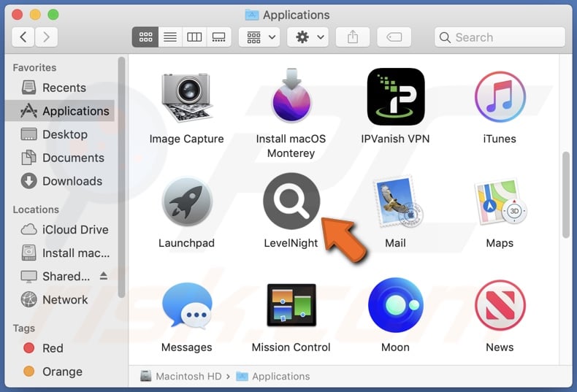Click the IPVanish VPN name label
Image resolution: width=577 pixels, height=392 pixels.
point(395,139)
